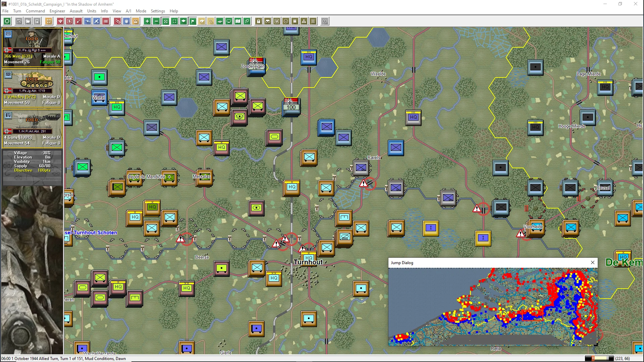Select the Wortel unit counter
Image resolution: width=644 pixels, height=362 pixels.
(99, 97)
